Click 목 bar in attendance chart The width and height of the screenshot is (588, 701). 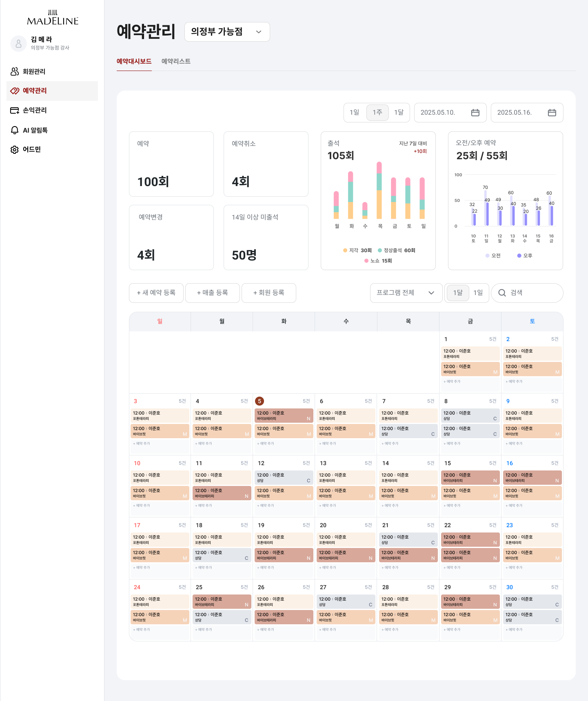(379, 191)
